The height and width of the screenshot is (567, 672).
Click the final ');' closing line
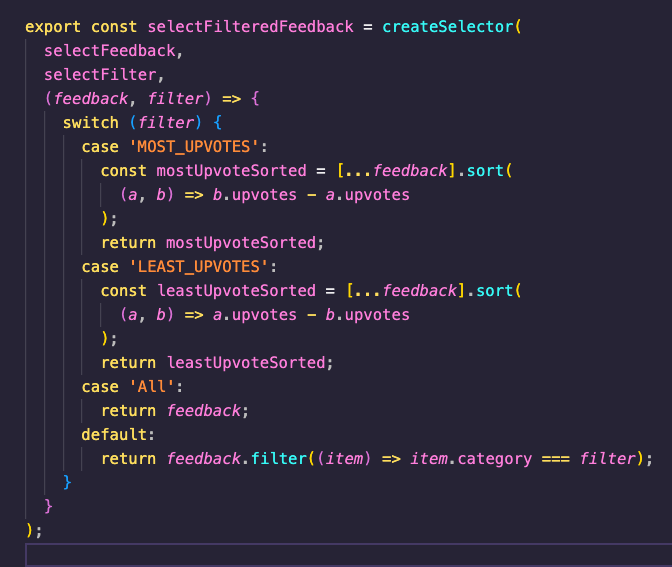(x=34, y=531)
